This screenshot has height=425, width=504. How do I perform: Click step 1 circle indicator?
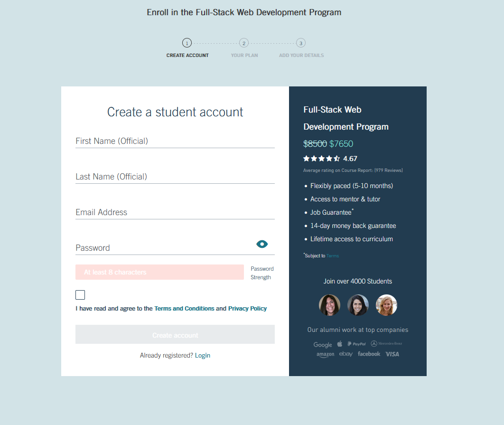(187, 43)
